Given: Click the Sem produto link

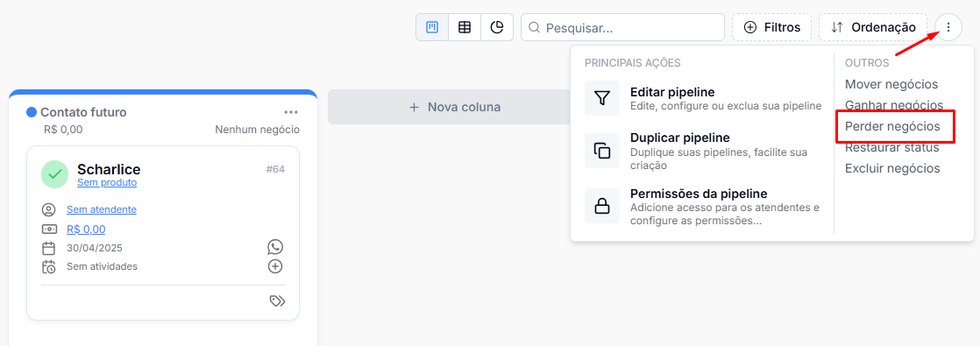Looking at the screenshot, I should coord(107,182).
